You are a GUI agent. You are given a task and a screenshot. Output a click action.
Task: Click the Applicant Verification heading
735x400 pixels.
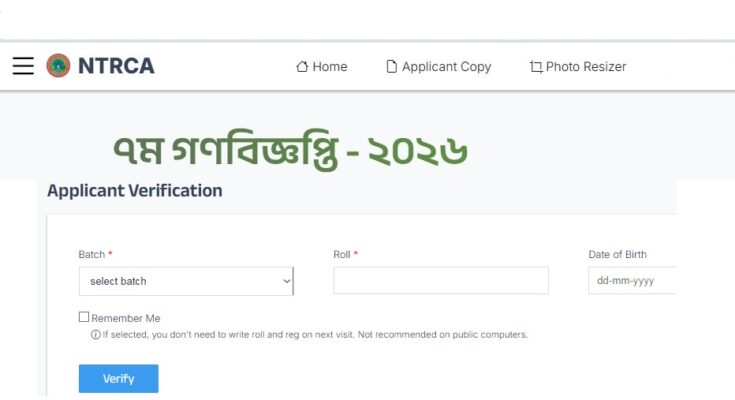134,190
